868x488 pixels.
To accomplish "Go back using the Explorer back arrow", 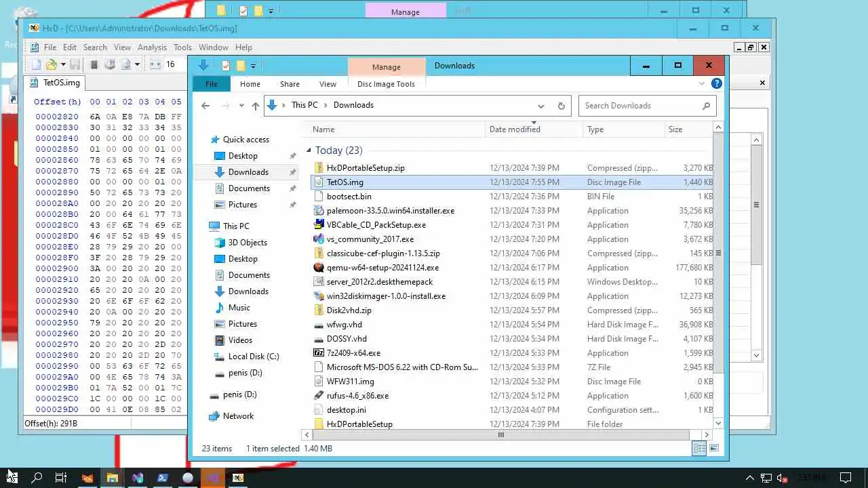I will 205,106.
